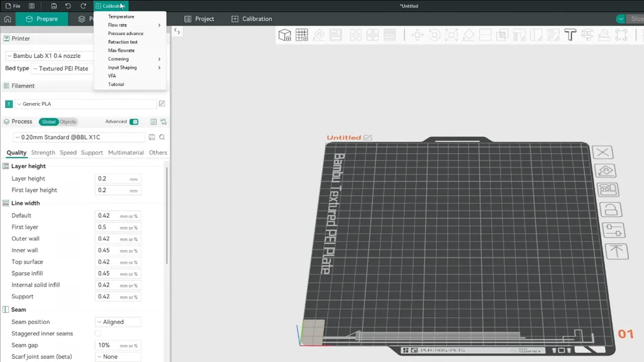Click the save process preset icon
Image resolution: width=644 pixels, height=362 pixels.
click(152, 137)
